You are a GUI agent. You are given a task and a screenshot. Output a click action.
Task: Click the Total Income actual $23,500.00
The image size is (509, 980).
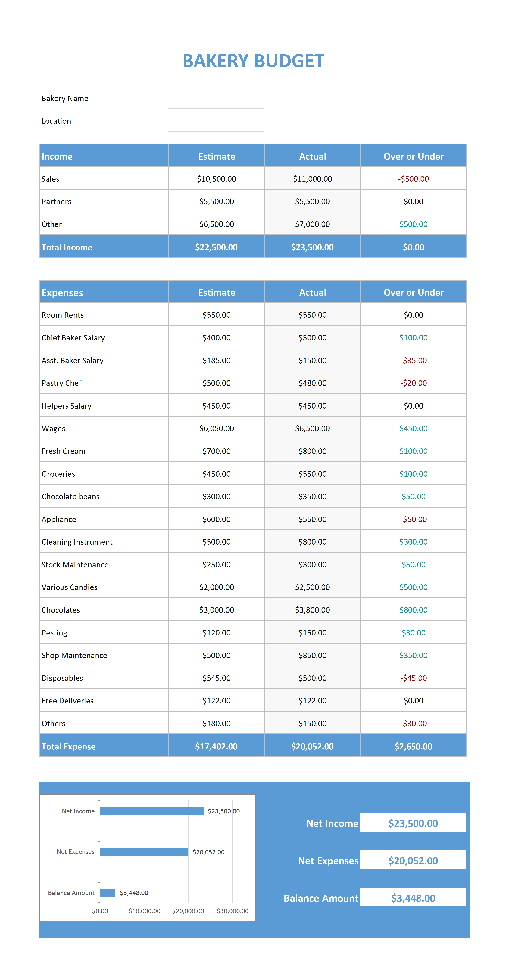(x=312, y=247)
